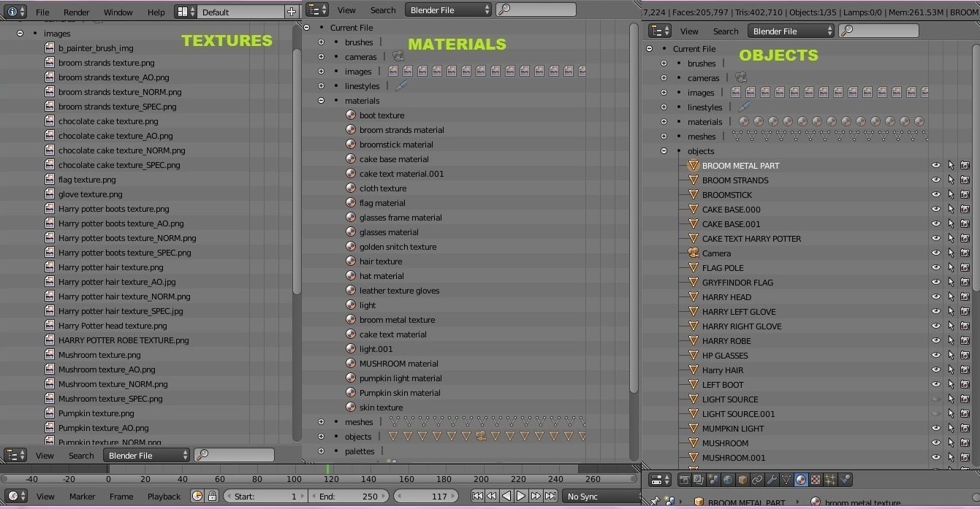This screenshot has height=509, width=980.
Task: Click material sphere icon beside boot texture
Action: point(351,115)
